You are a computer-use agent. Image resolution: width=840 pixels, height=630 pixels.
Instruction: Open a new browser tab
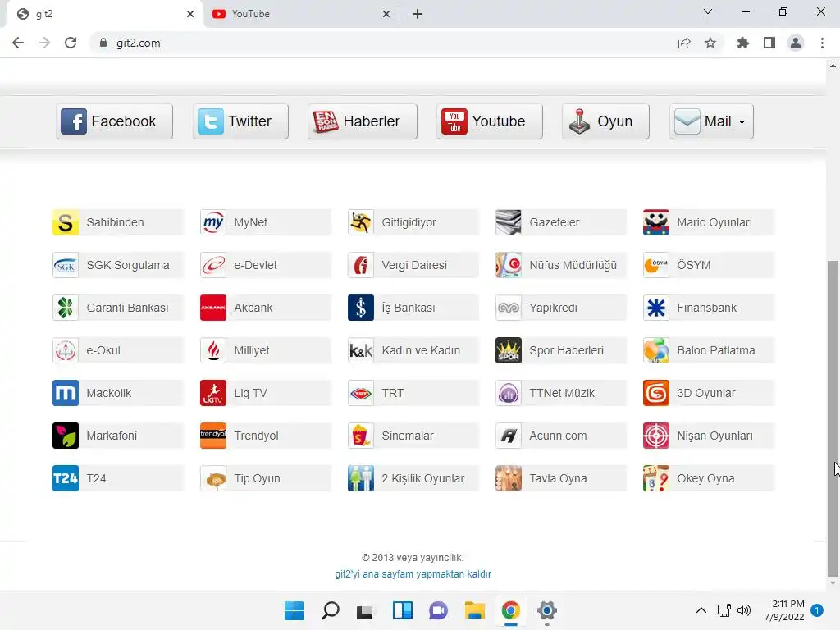tap(418, 14)
